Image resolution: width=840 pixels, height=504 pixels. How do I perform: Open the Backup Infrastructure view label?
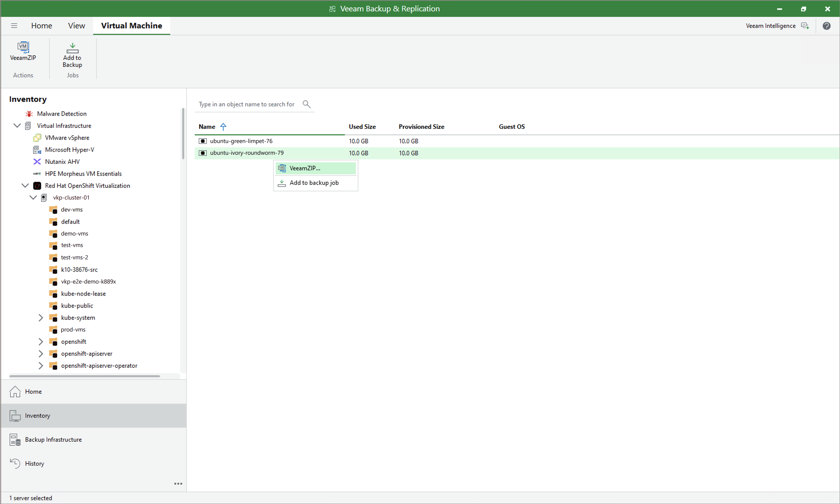click(53, 440)
